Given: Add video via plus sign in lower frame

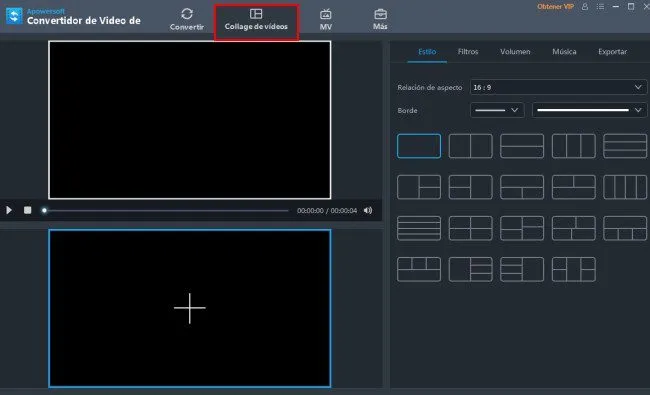Looking at the screenshot, I should [190, 308].
